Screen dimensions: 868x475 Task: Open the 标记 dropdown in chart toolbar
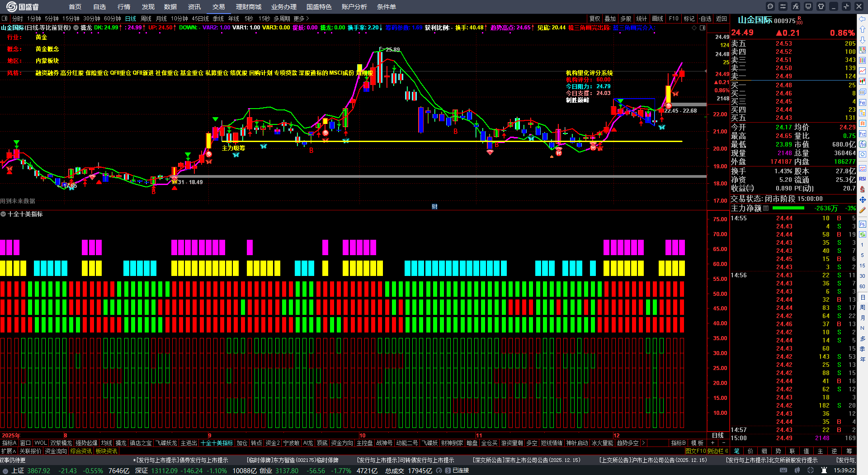tap(689, 19)
